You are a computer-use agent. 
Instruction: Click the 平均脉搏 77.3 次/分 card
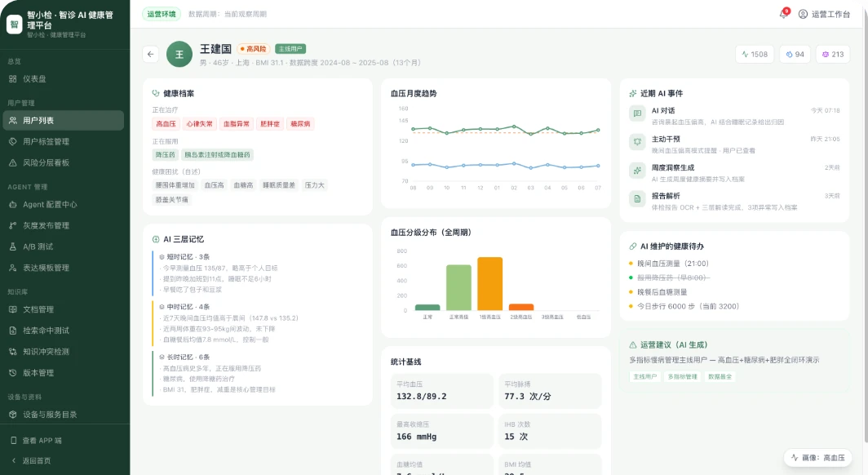pyautogui.click(x=550, y=391)
